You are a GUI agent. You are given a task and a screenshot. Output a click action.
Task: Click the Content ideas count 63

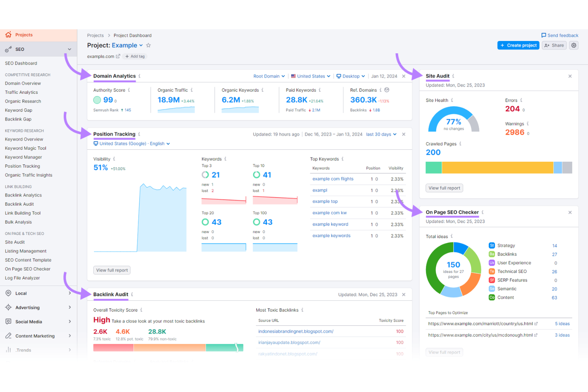(554, 297)
